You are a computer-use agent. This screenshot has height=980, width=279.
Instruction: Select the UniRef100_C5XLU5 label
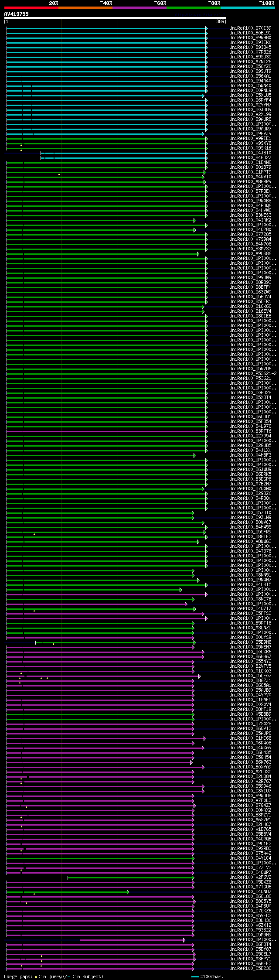tap(250, 95)
